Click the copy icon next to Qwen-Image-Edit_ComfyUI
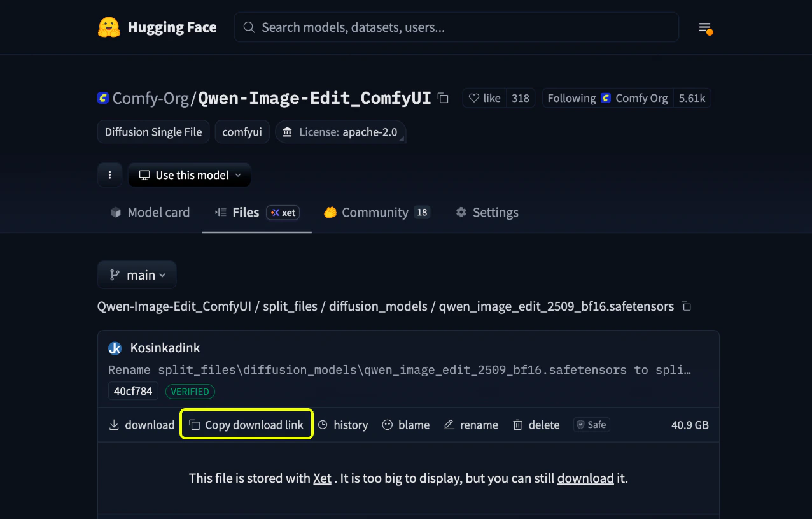 pos(443,98)
